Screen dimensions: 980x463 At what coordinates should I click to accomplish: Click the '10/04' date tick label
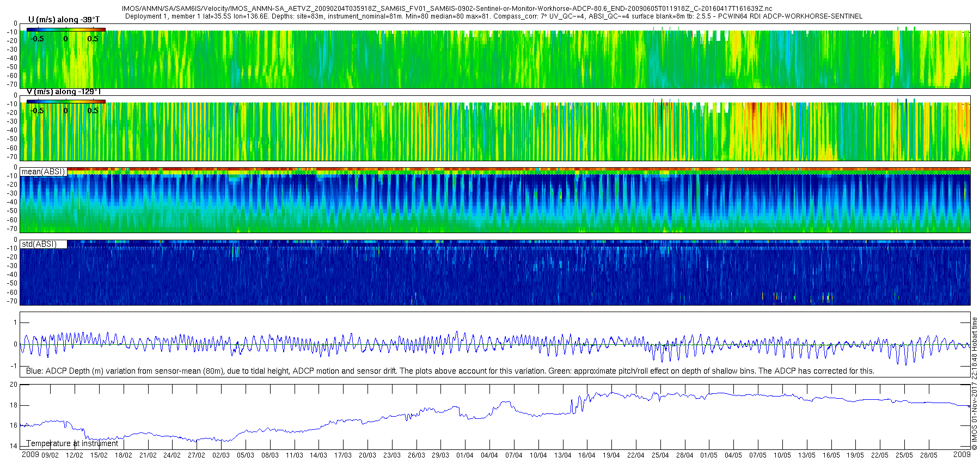pyautogui.click(x=538, y=455)
